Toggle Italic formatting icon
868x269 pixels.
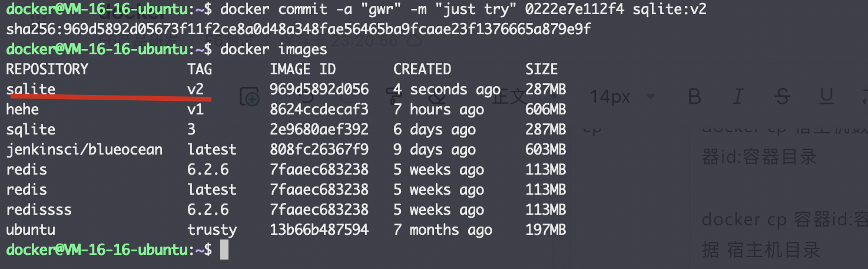click(x=738, y=96)
